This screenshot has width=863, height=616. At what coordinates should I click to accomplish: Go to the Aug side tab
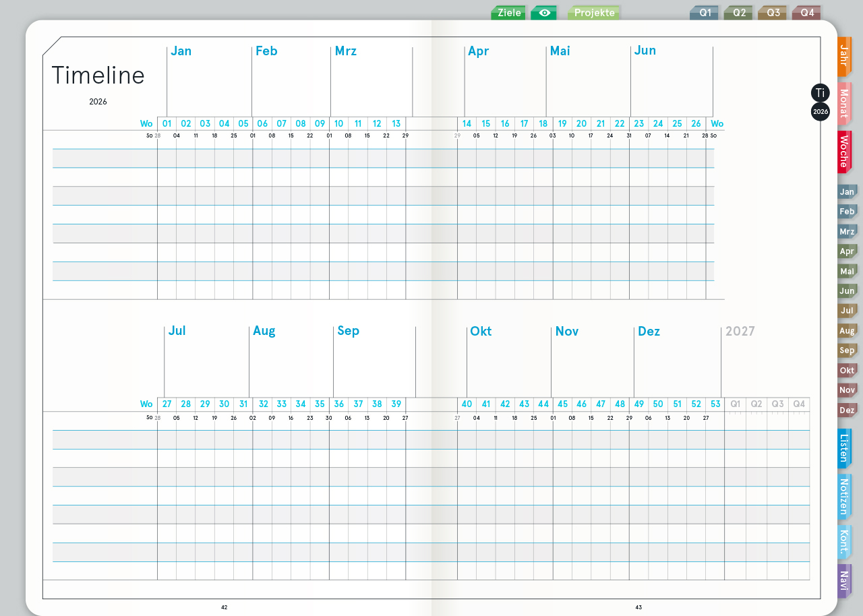(x=847, y=331)
